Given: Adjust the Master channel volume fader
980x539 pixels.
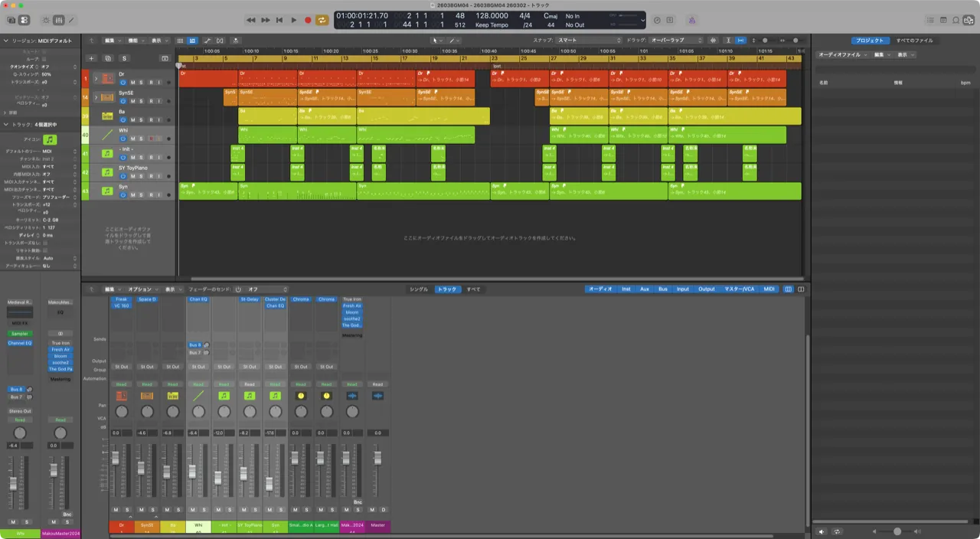Looking at the screenshot, I should (x=377, y=458).
